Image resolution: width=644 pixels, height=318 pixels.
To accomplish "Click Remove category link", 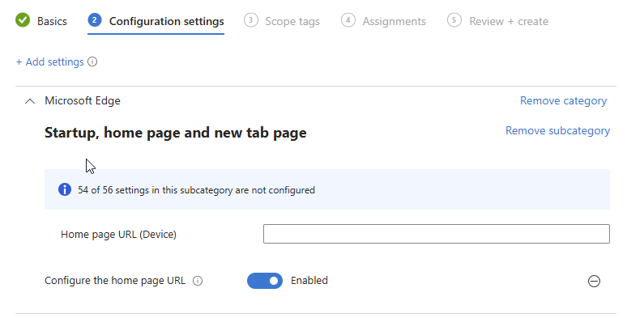I will 563,100.
